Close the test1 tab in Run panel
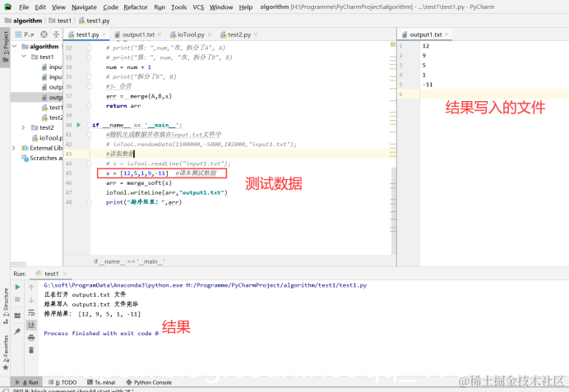This screenshot has height=392, width=569. 65,274
